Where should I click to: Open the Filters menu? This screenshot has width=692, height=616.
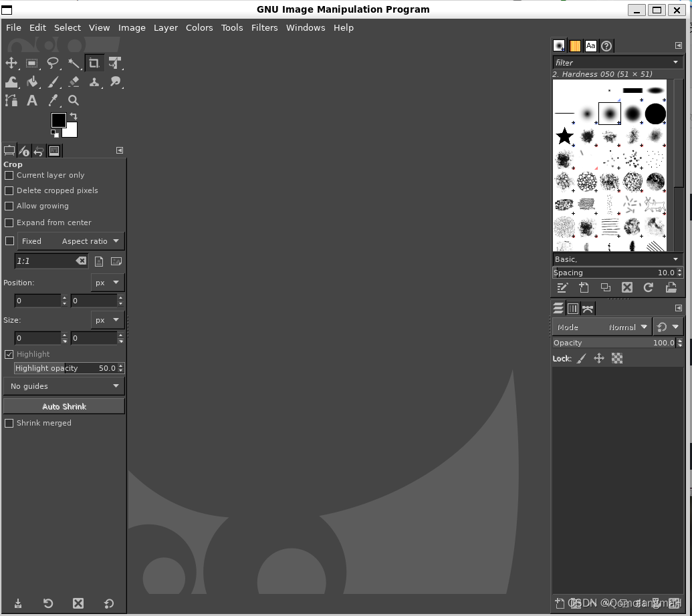(x=264, y=28)
